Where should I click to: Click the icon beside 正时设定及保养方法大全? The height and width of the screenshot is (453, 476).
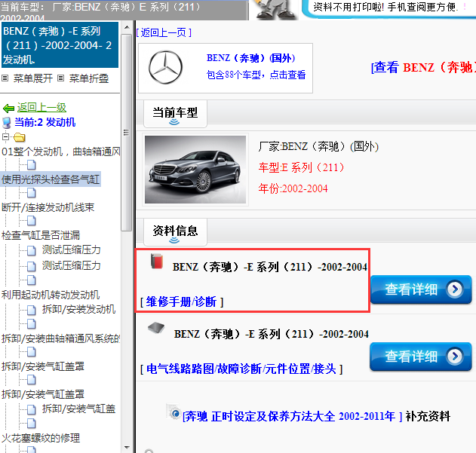click(174, 412)
